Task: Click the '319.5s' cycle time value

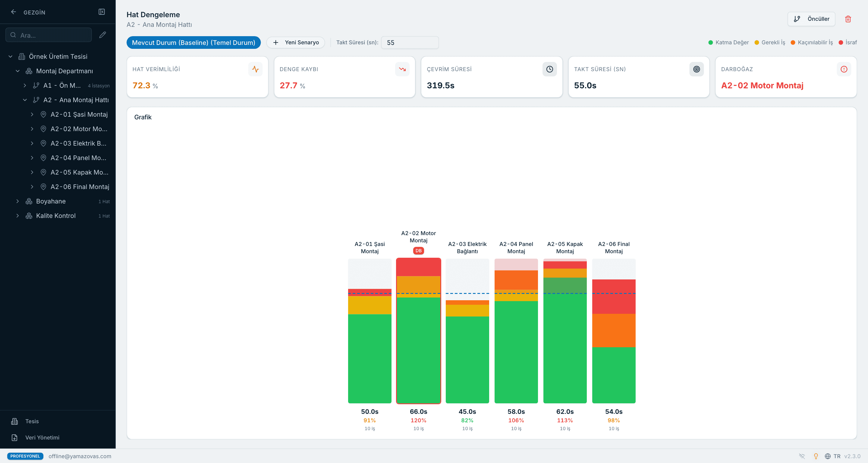Action: pos(440,86)
